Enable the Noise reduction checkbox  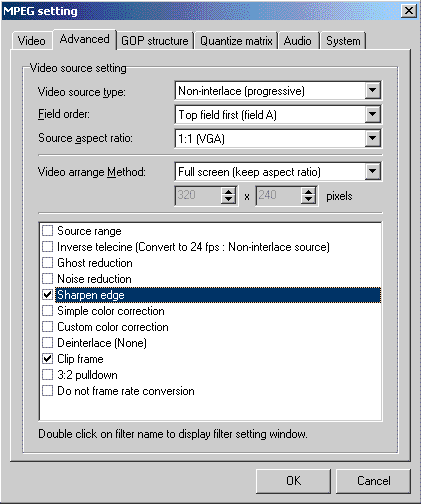point(47,279)
